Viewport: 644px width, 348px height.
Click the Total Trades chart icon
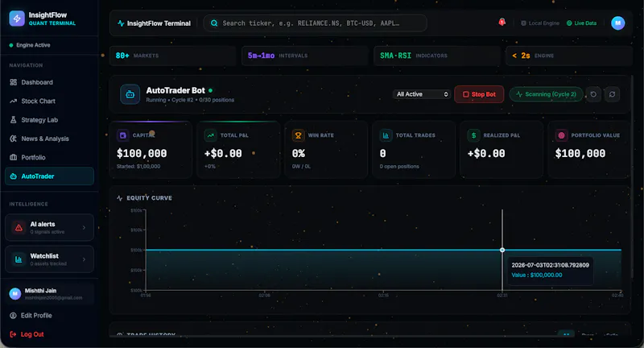pyautogui.click(x=386, y=135)
